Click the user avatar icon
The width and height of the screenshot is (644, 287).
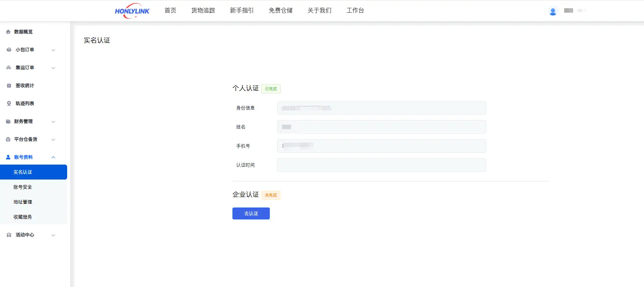point(553,11)
